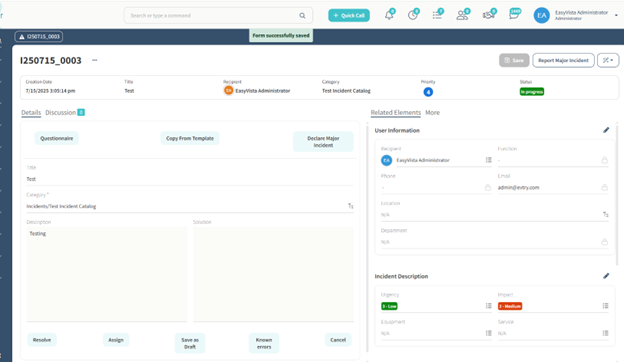Click the magnifier search icon
This screenshot has width=624, height=362.
coord(302,16)
